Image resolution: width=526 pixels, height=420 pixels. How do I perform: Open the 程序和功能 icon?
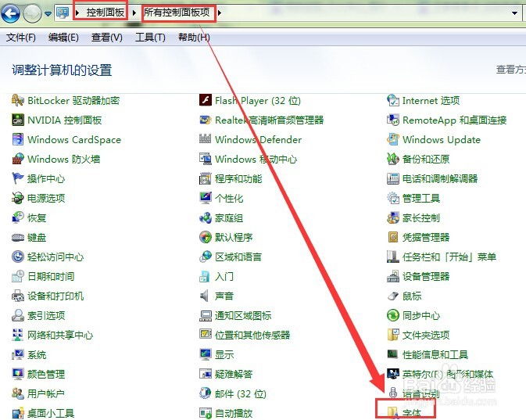pos(206,178)
